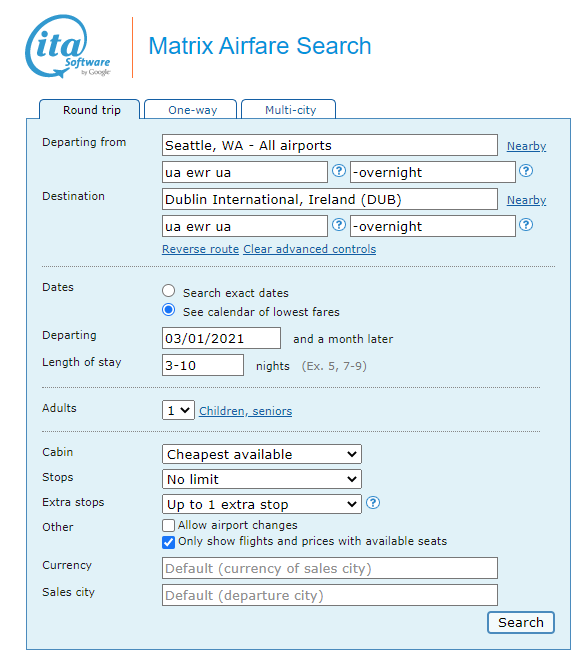This screenshot has height=666, width=581.
Task: Uncheck Only show flights with available seats
Action: [x=169, y=542]
